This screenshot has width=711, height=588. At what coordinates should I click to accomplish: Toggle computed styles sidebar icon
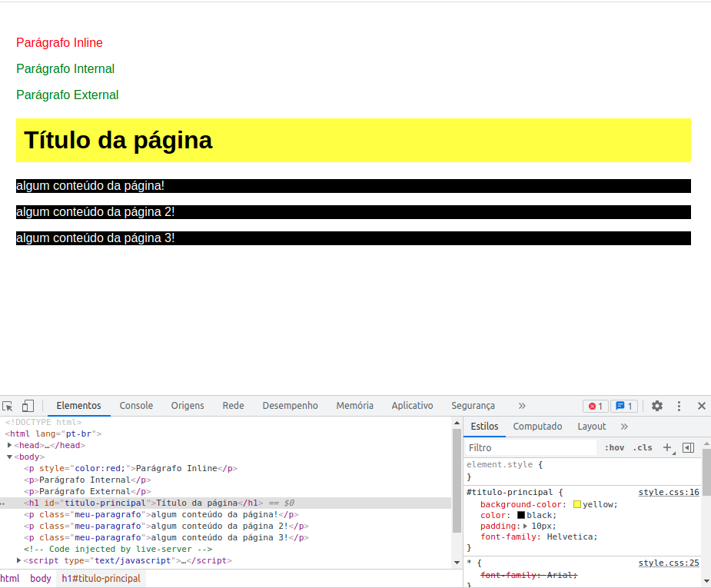(689, 448)
